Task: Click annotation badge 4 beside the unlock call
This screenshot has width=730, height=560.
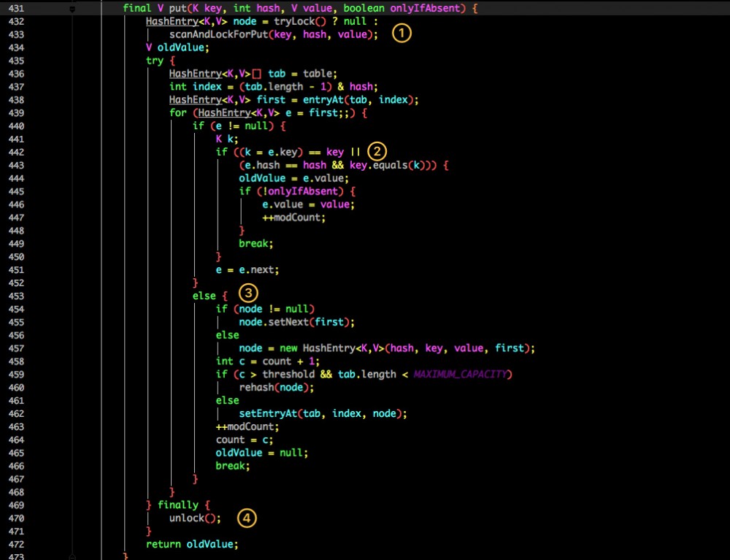Action: tap(247, 518)
